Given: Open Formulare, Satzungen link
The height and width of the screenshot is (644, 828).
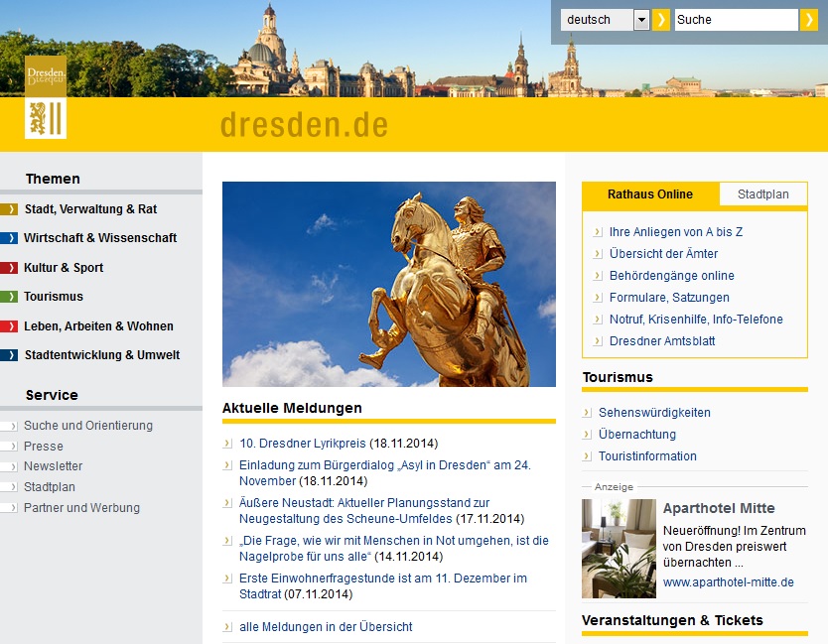Looking at the screenshot, I should [x=669, y=298].
